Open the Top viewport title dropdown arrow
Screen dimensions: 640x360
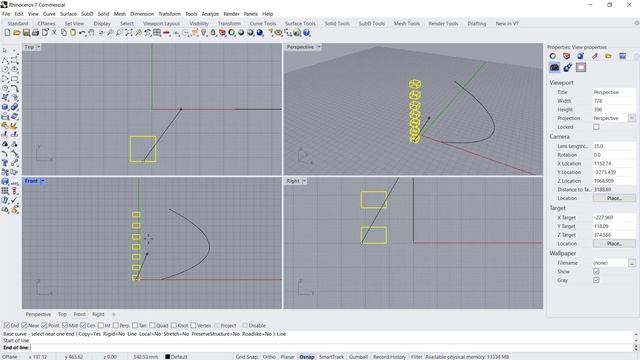point(39,47)
